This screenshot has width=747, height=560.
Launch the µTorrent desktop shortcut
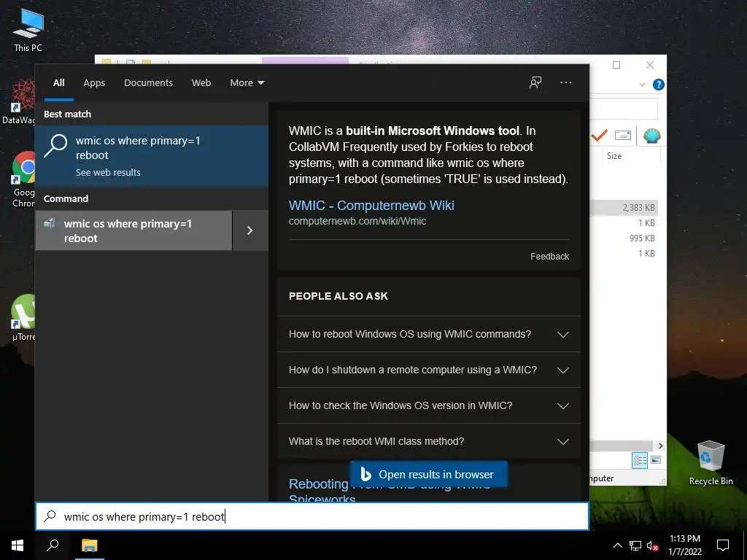pos(23,318)
